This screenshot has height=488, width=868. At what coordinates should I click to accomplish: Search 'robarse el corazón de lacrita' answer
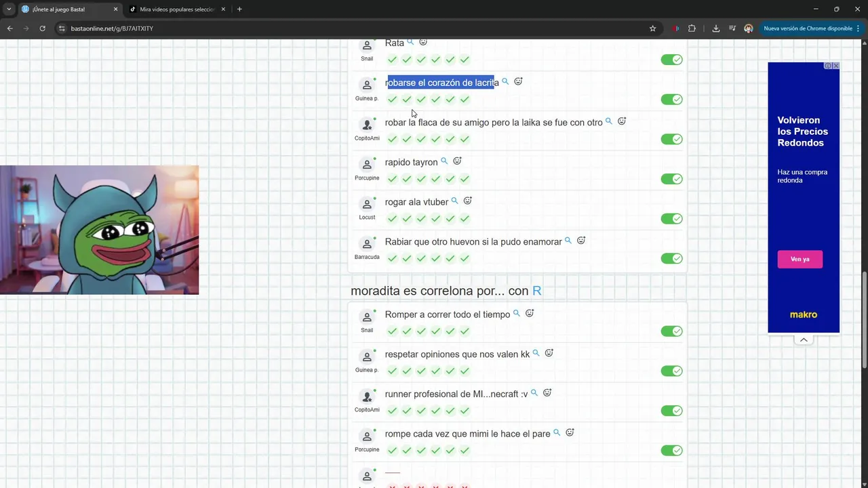point(505,81)
